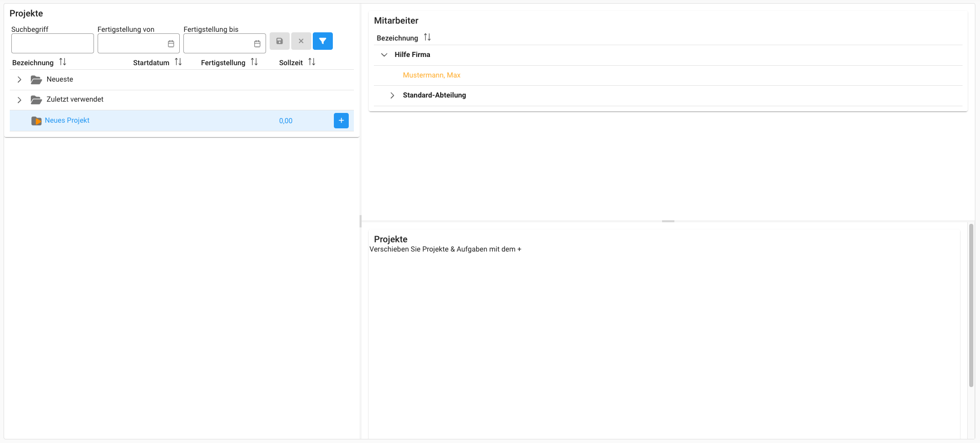The height and width of the screenshot is (443, 980).
Task: Sort projects by Startdatum column
Action: click(178, 62)
